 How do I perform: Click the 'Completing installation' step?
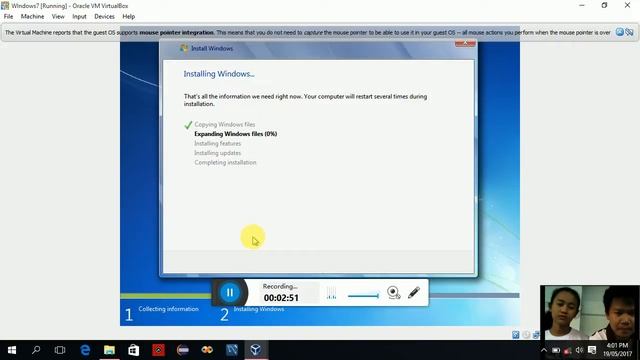pos(225,162)
